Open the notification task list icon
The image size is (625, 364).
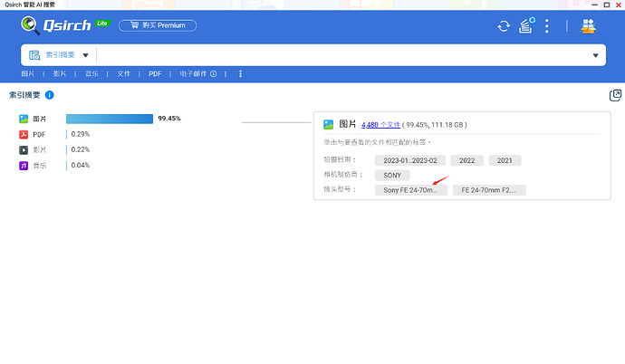pyautogui.click(x=526, y=25)
